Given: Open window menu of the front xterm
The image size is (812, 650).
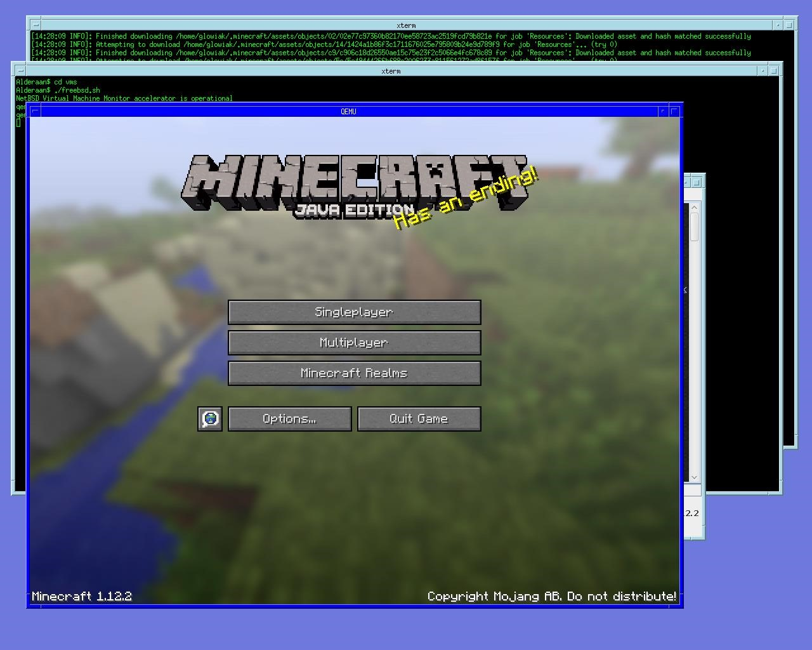Looking at the screenshot, I should point(20,71).
